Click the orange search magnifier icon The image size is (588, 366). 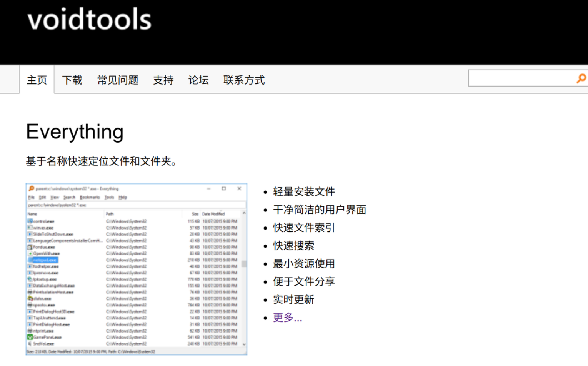point(581,78)
